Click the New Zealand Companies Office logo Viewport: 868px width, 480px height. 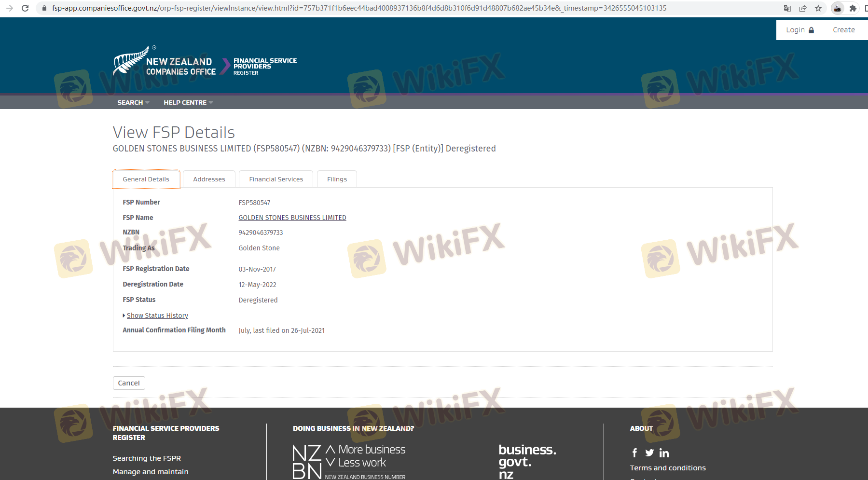[165, 63]
